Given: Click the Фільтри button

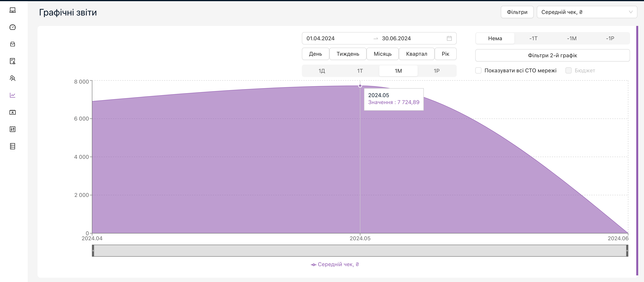Looking at the screenshot, I should click(x=517, y=12).
